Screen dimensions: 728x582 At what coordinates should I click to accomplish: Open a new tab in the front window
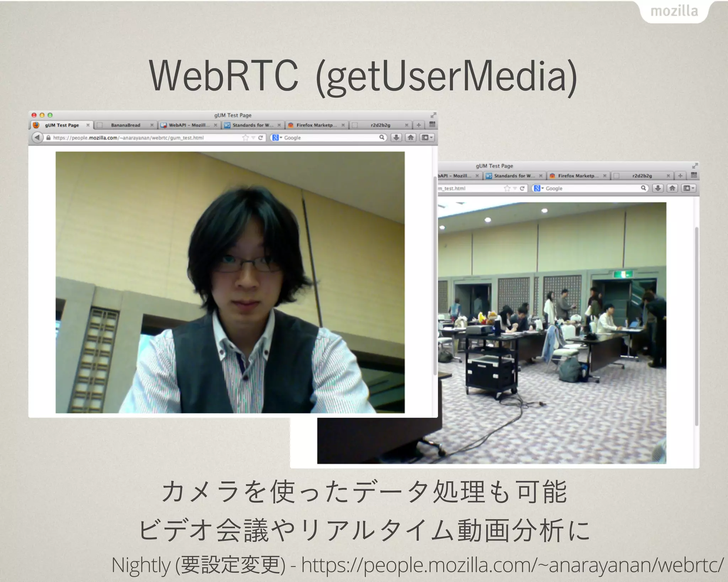[x=419, y=125]
